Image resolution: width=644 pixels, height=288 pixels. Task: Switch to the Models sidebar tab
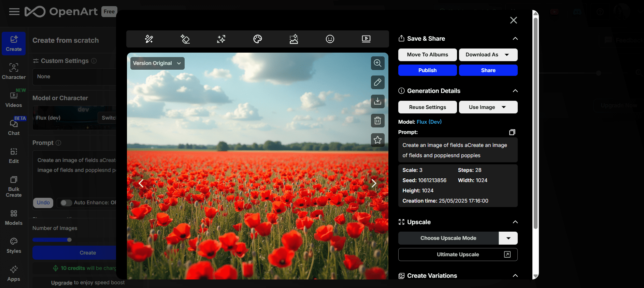click(x=14, y=217)
